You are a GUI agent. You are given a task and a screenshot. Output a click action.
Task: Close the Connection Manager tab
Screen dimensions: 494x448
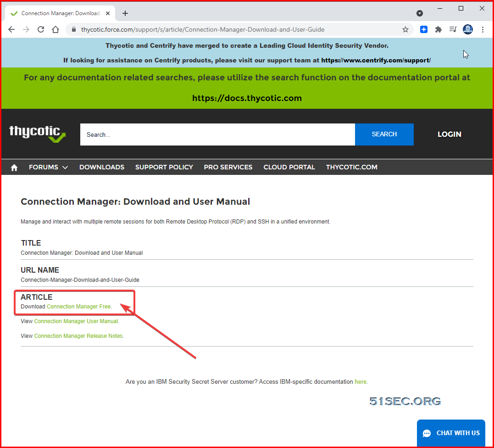108,13
